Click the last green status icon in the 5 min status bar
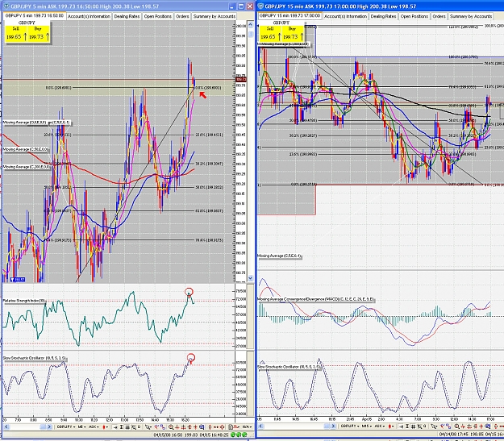This screenshot has height=441, width=504. pyautogui.click(x=244, y=435)
